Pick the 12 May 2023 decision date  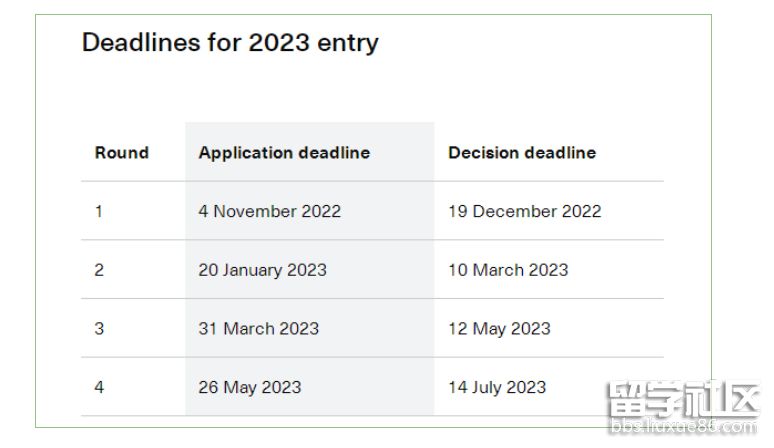pyautogui.click(x=499, y=329)
